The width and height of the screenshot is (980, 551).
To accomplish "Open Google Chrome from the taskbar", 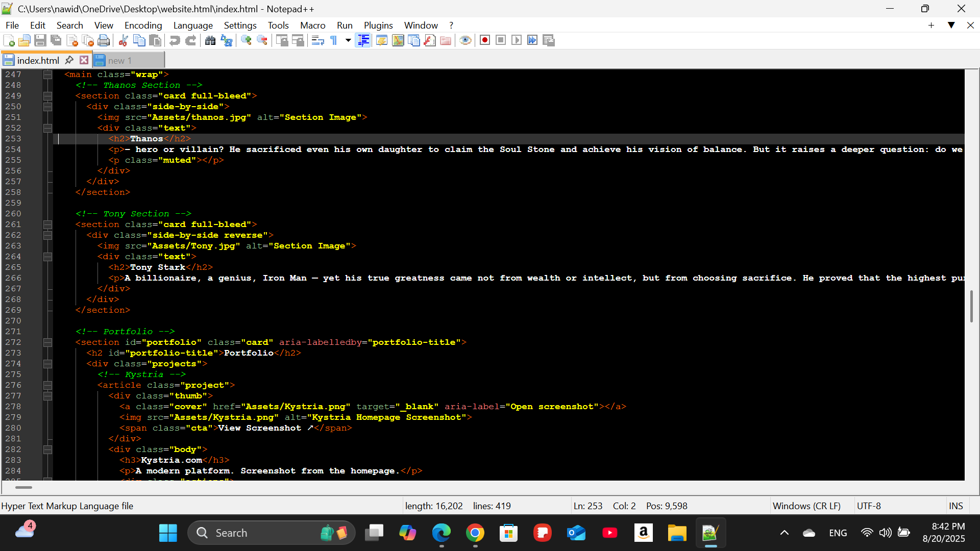I will (x=475, y=533).
